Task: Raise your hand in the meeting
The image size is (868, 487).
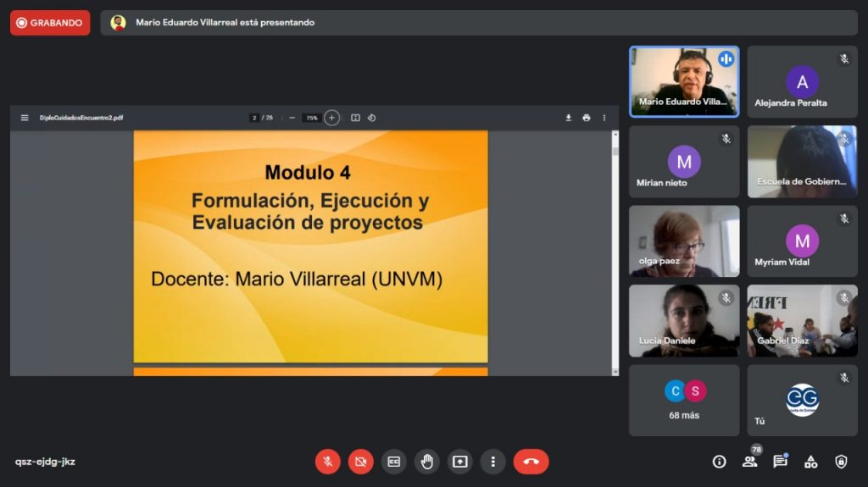Action: 426,462
